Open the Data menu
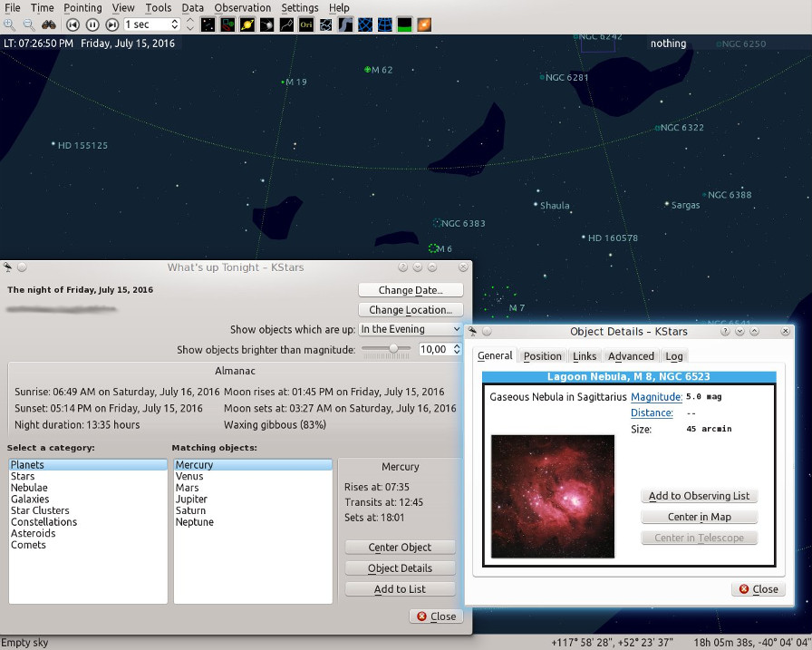 click(x=193, y=8)
